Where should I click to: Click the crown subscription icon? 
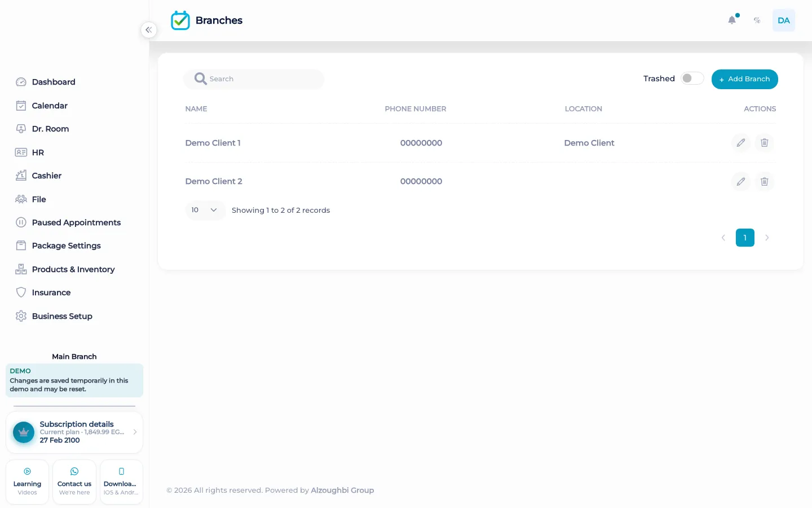point(24,432)
